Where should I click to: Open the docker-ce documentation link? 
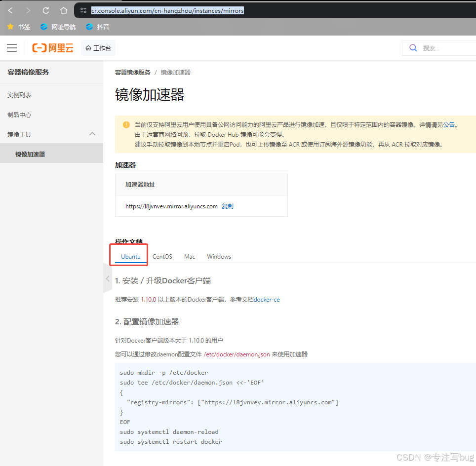tap(267, 300)
